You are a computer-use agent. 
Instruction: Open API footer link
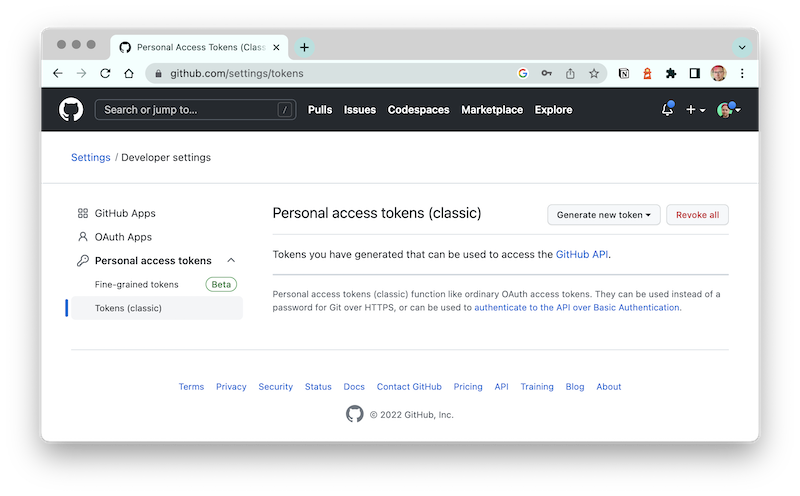502,386
